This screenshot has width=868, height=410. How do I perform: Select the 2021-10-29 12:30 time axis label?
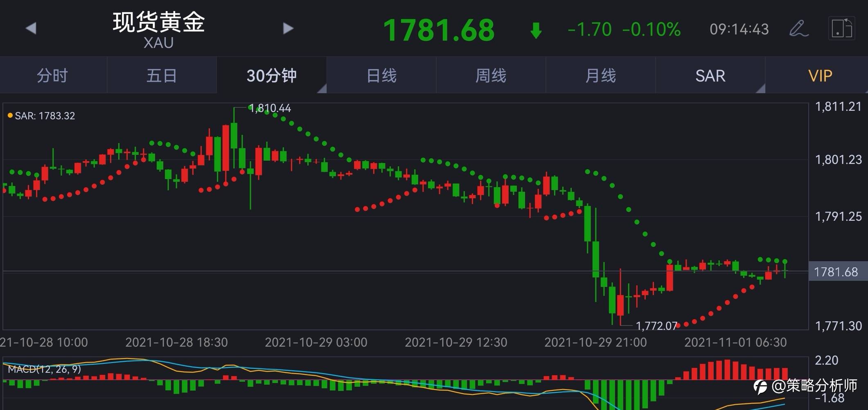pyautogui.click(x=456, y=342)
